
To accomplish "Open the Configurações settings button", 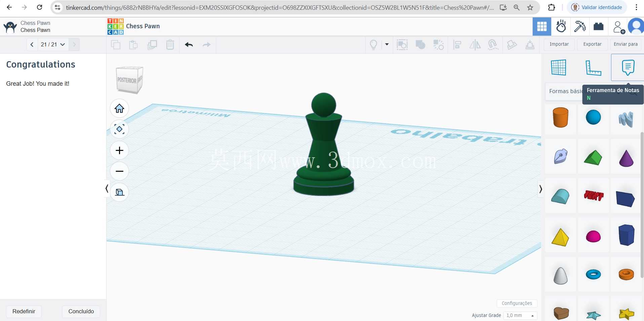I will pyautogui.click(x=517, y=303).
